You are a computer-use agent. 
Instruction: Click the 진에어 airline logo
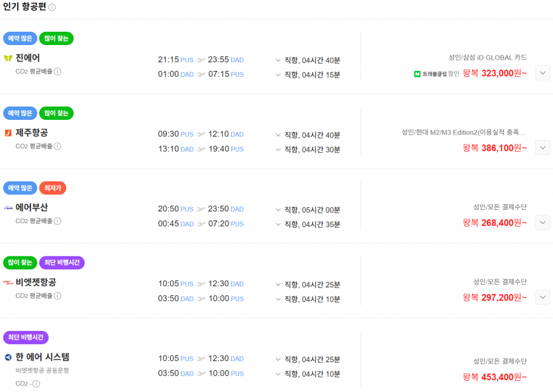tap(8, 58)
